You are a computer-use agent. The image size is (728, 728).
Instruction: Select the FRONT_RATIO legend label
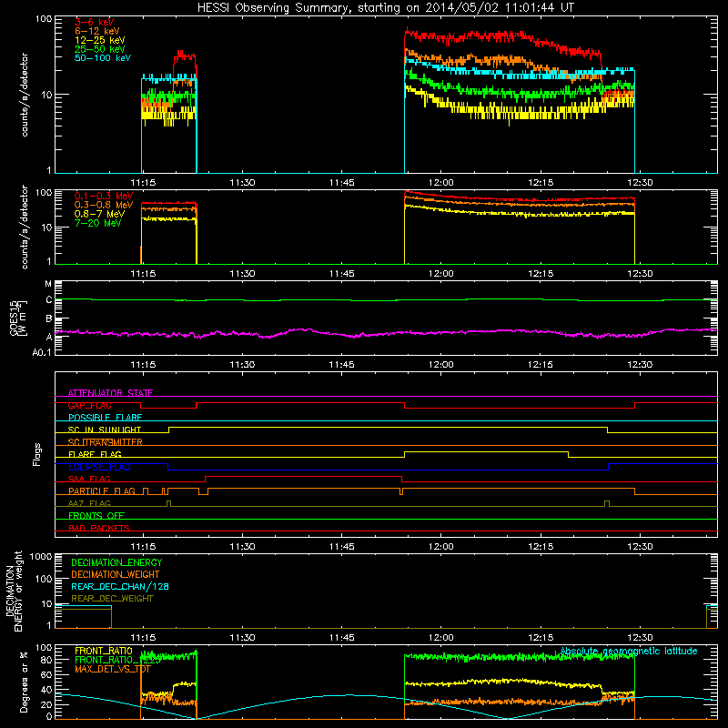click(x=104, y=651)
